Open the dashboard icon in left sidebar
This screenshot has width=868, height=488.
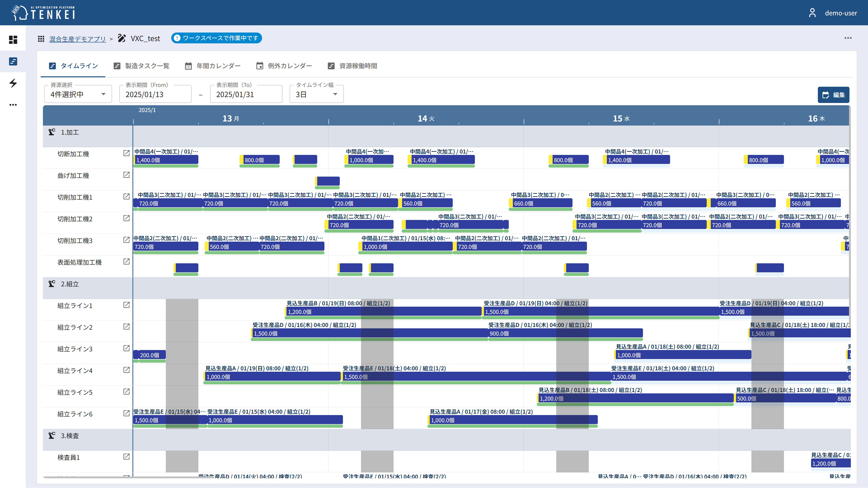(x=13, y=40)
